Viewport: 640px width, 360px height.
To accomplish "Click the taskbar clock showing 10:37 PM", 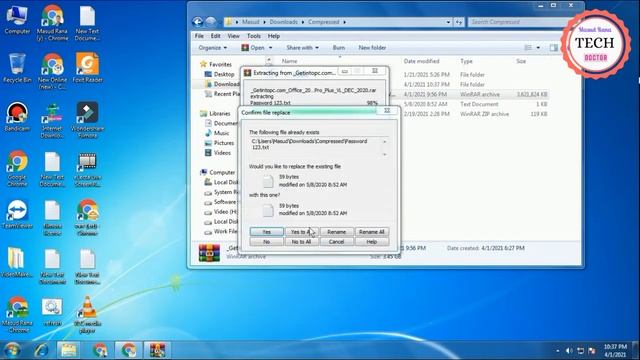I will (615, 351).
